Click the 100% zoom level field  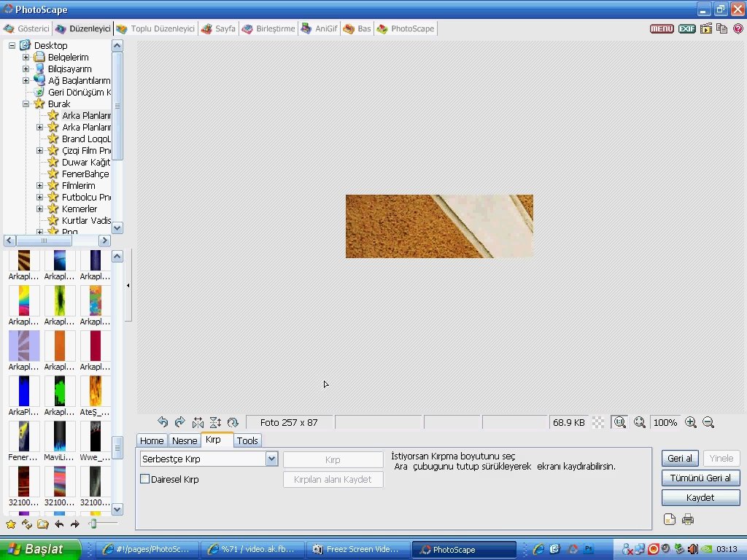665,422
